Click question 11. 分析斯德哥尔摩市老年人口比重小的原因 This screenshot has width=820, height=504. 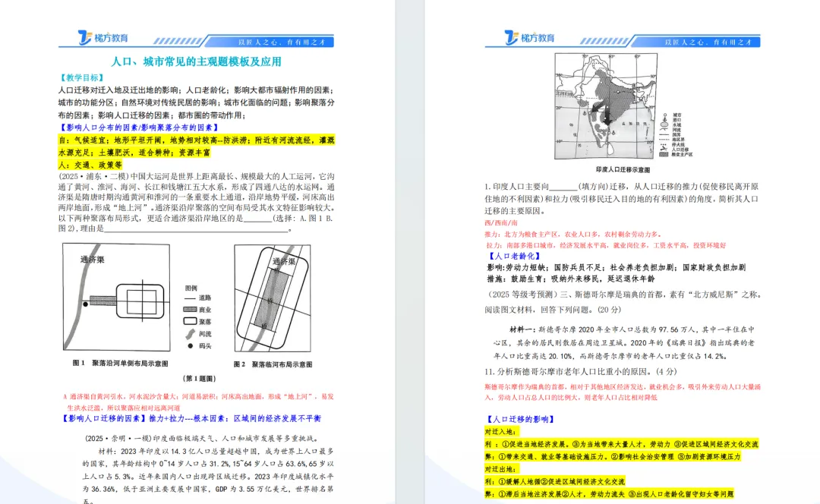tap(581, 372)
